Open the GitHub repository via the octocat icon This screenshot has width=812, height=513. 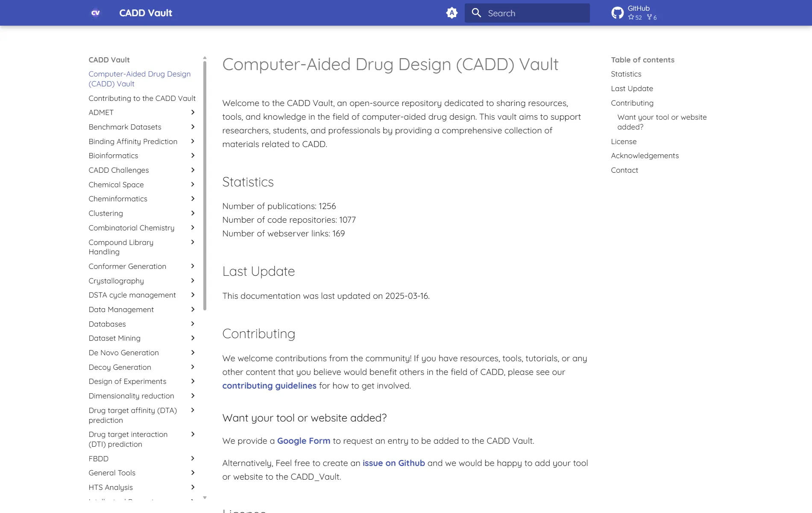pos(618,12)
